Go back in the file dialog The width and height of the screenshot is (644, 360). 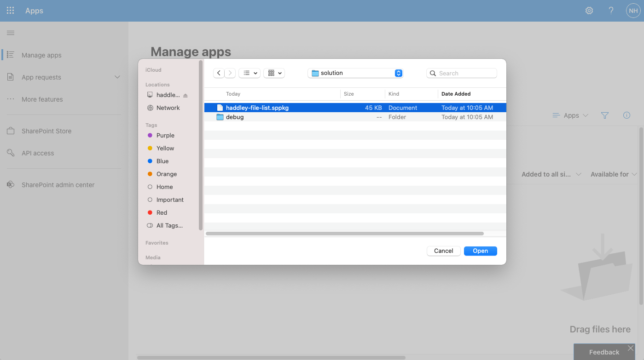(x=219, y=73)
